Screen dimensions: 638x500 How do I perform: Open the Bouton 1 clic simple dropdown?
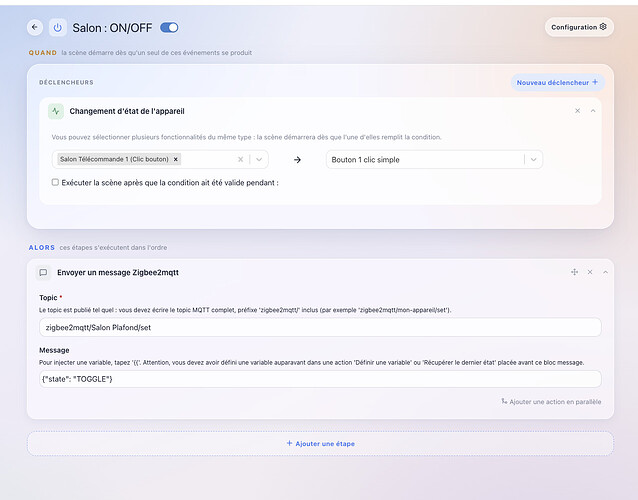(x=533, y=159)
